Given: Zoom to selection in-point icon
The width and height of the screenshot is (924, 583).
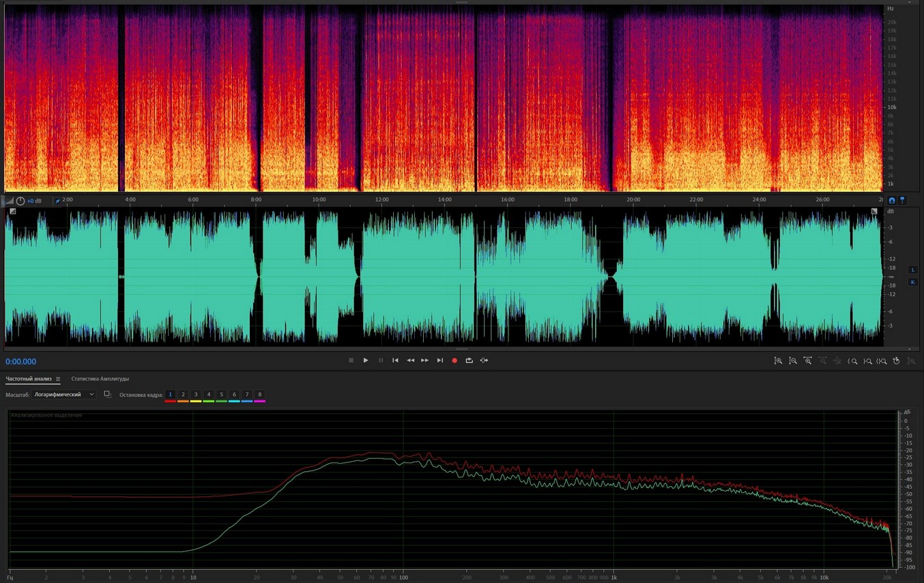Looking at the screenshot, I should coord(852,361).
